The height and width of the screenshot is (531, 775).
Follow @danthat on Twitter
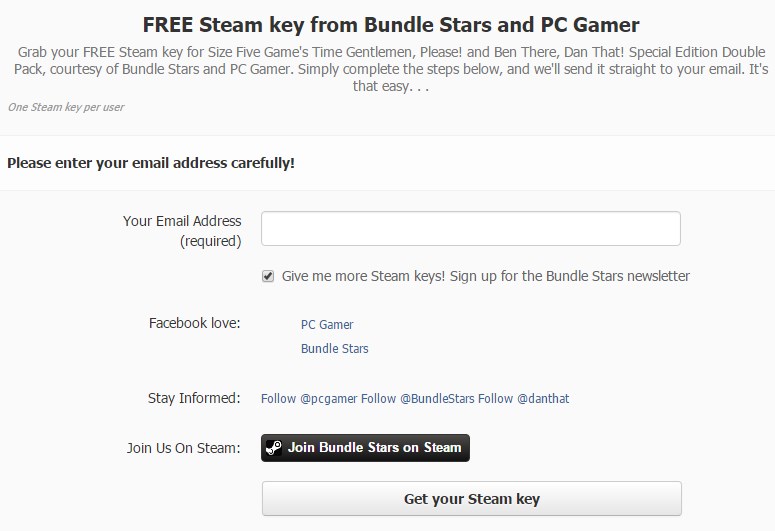tap(523, 398)
